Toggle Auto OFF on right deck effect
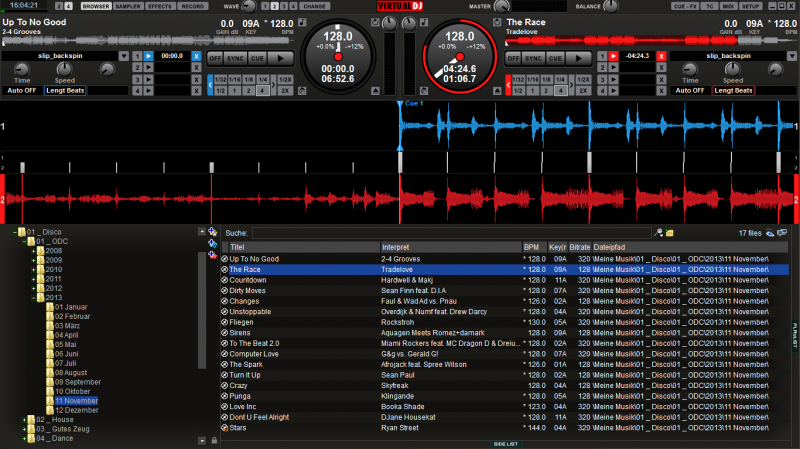The width and height of the screenshot is (800, 449). pyautogui.click(x=690, y=91)
